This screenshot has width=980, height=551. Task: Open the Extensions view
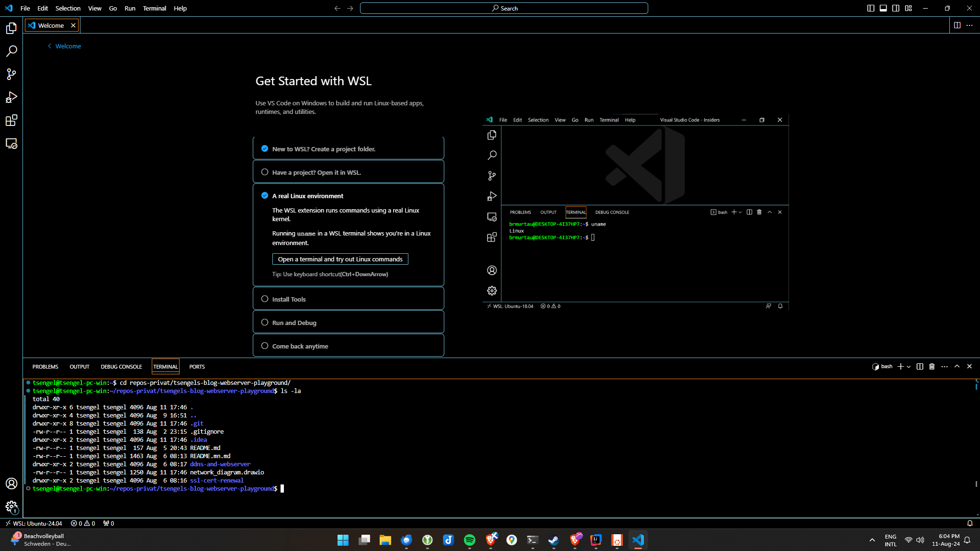11,120
